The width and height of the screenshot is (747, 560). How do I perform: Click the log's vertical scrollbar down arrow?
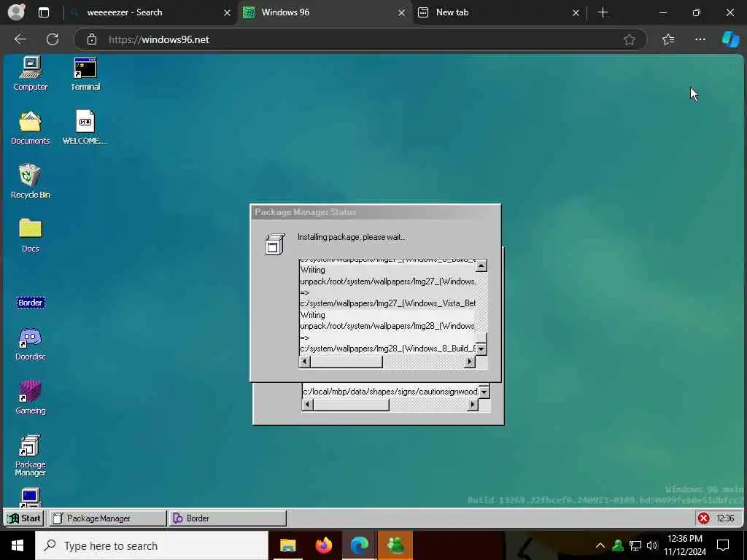(x=481, y=349)
